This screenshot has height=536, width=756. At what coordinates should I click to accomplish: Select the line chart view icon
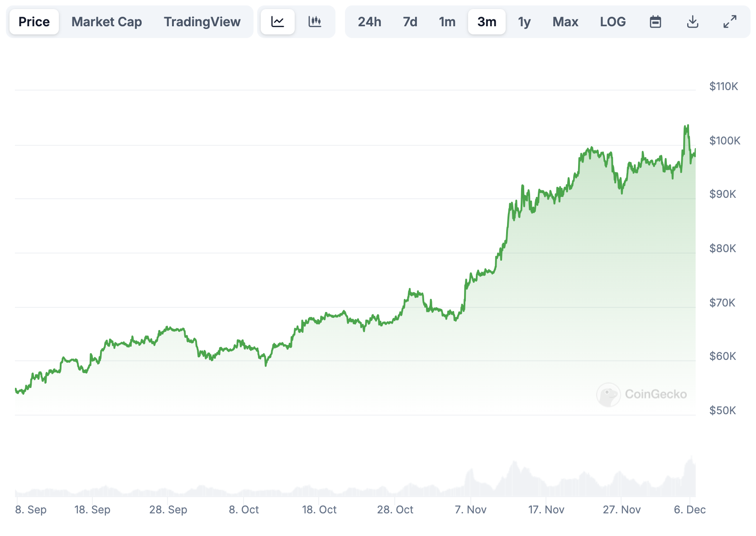[x=277, y=21]
